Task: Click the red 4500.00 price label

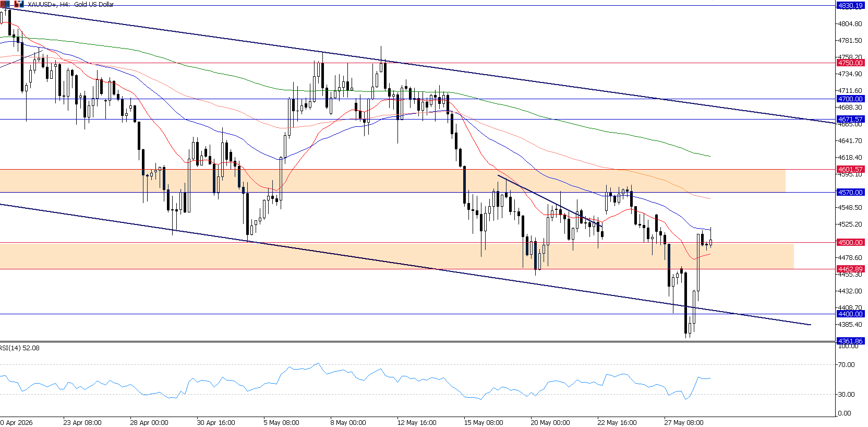Action: [x=850, y=243]
